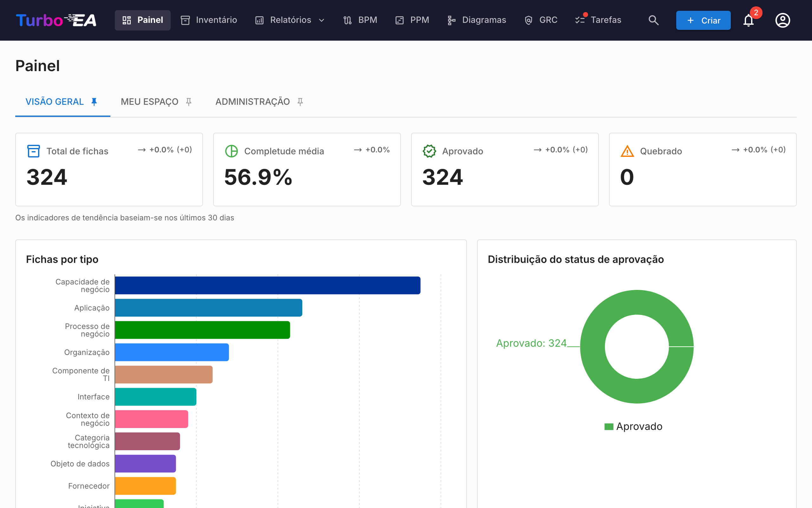Click the Aprovado card value 324
The height and width of the screenshot is (508, 812).
[x=442, y=177]
